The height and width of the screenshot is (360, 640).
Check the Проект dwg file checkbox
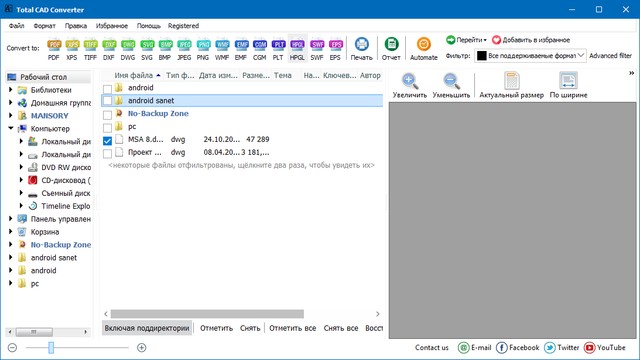[x=107, y=154]
